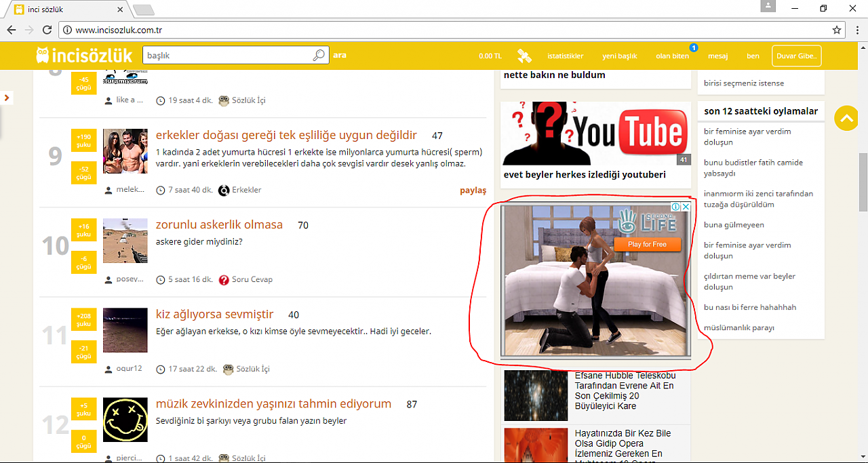Click the incisözlük logo

(84, 56)
